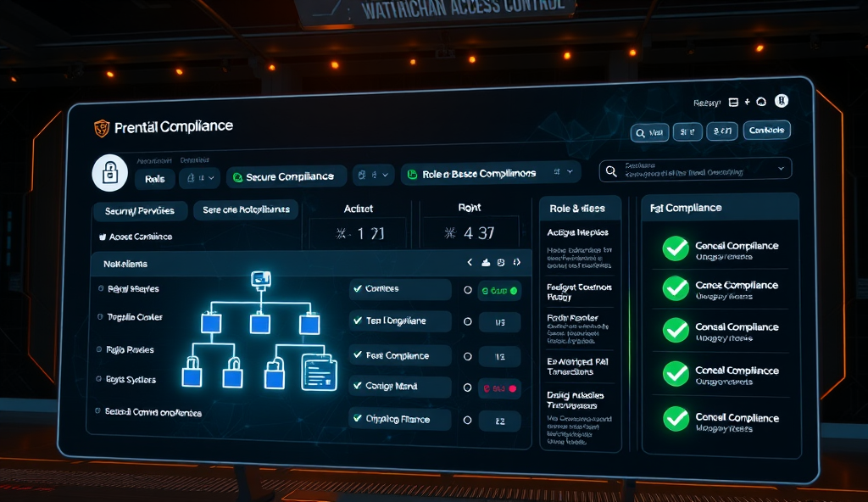Expand the search field chevron at far right
868x502 pixels.
coord(780,170)
